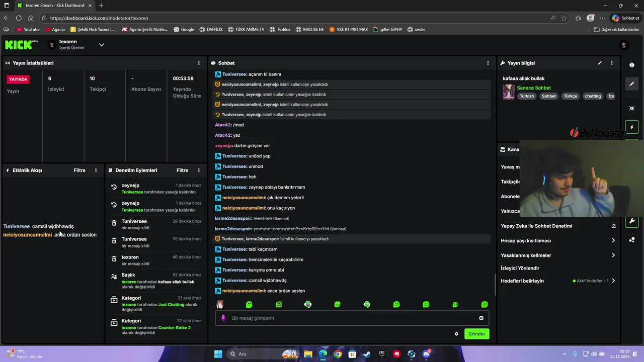
Task: Click the Sohbet et Copilot button
Action: (x=626, y=18)
